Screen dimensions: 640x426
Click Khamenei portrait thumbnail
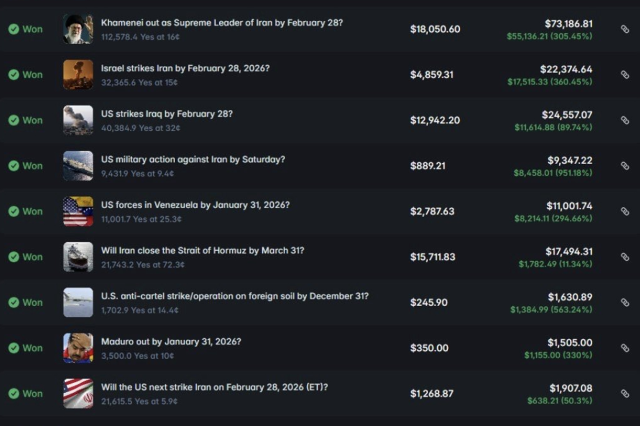click(x=78, y=29)
